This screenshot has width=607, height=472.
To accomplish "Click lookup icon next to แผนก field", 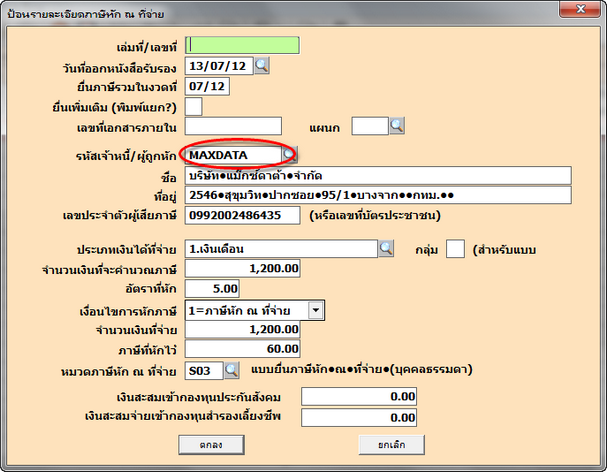I will 396,125.
